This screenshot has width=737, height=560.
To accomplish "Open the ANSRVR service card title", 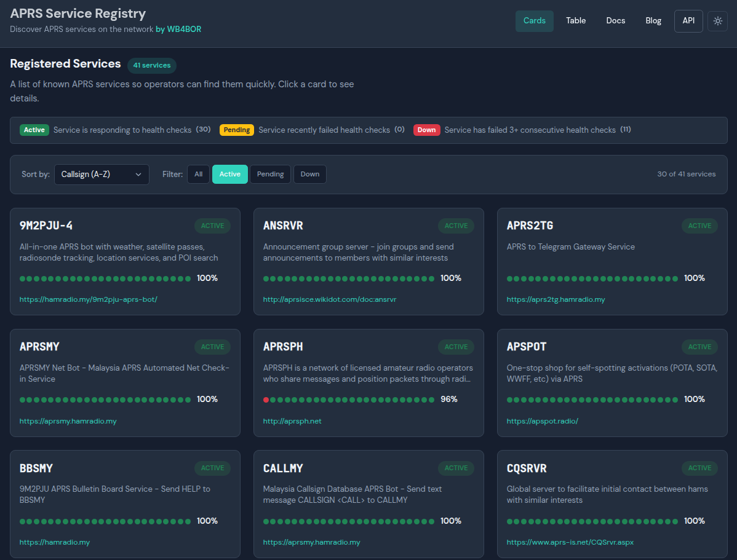I will [283, 226].
